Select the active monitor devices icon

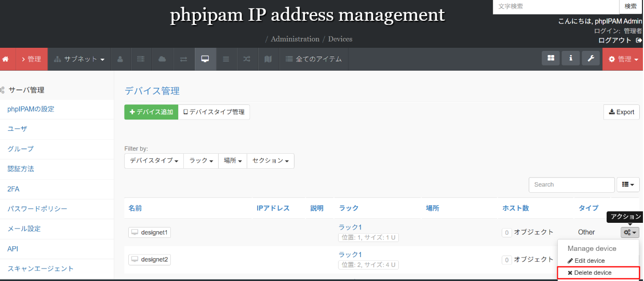pyautogui.click(x=205, y=59)
